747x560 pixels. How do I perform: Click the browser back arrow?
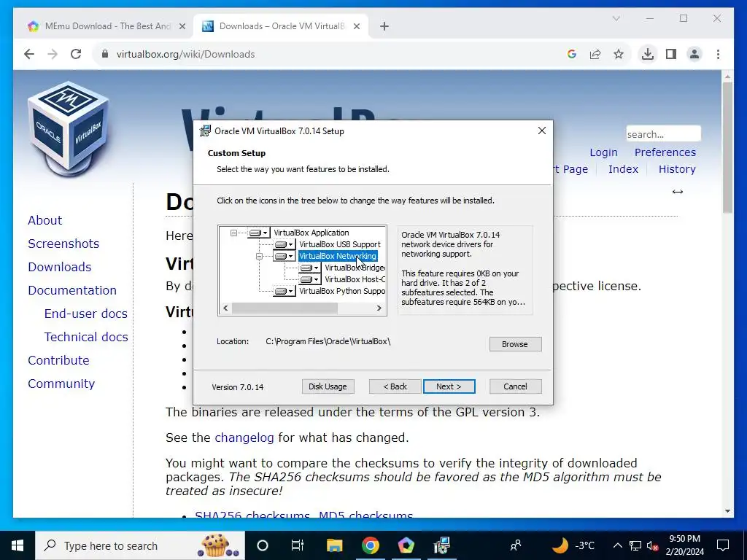(x=29, y=54)
